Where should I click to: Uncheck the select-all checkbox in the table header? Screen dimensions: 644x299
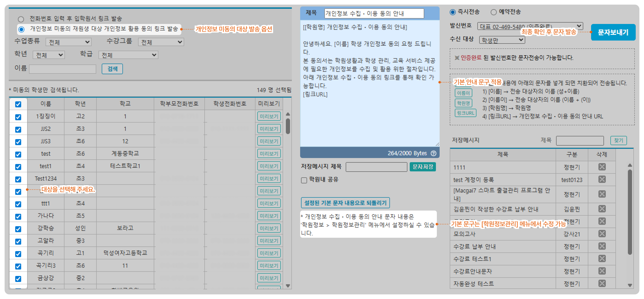point(18,104)
